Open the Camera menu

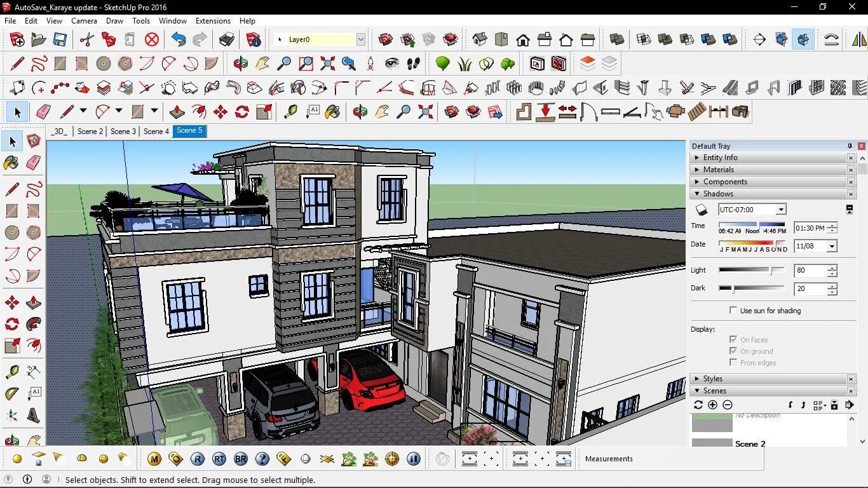[x=84, y=21]
